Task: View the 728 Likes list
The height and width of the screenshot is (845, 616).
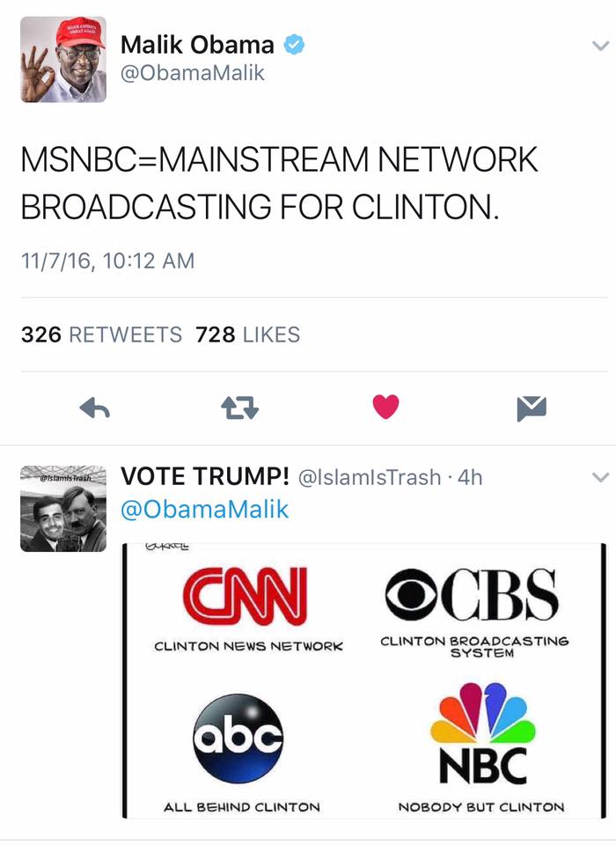Action: (x=248, y=334)
